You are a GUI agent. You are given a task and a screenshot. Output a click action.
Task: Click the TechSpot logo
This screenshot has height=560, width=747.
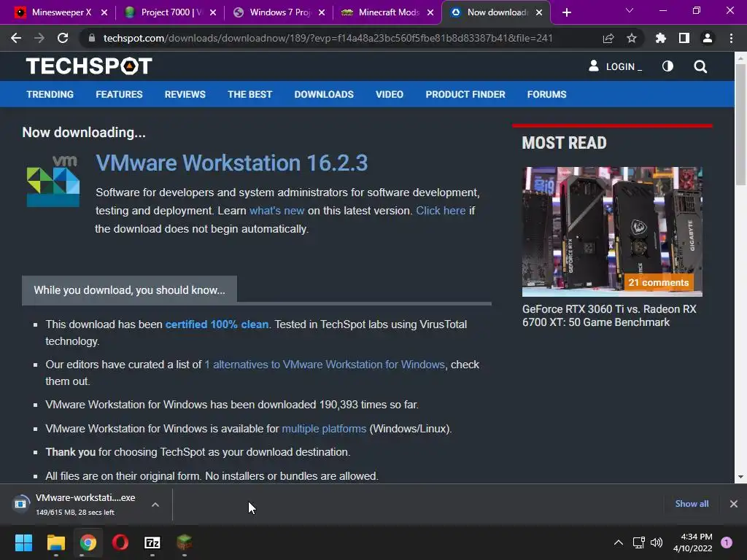point(89,66)
